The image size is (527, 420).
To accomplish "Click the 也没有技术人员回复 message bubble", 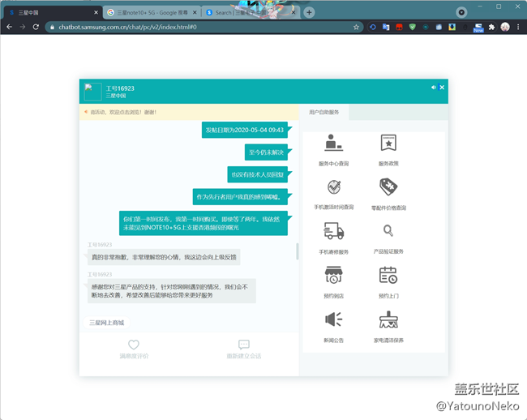I will [258, 174].
